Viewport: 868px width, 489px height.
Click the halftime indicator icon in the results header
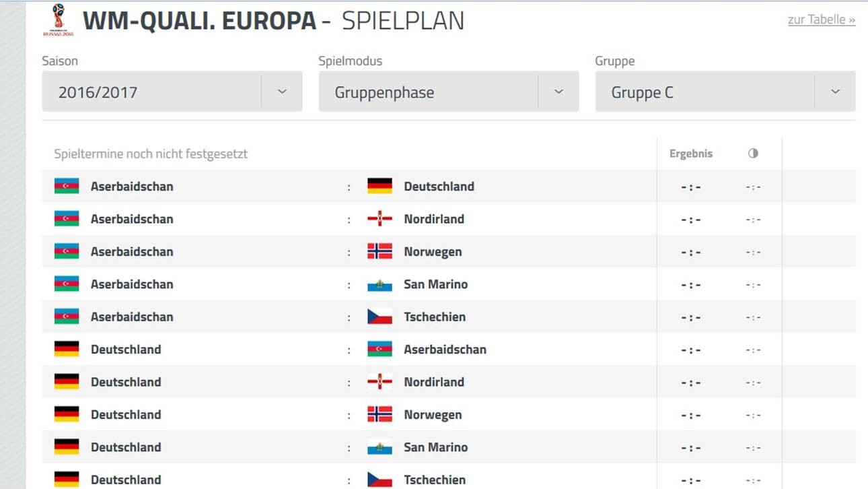click(753, 153)
